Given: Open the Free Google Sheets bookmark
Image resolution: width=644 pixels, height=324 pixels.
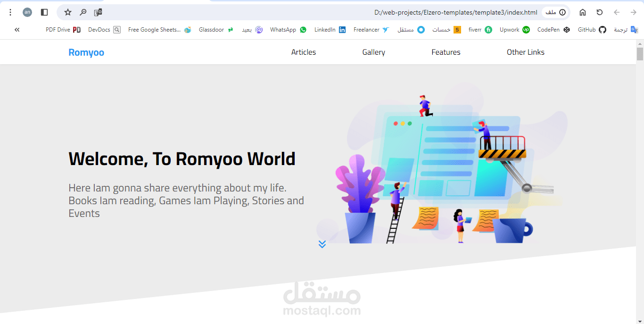Looking at the screenshot, I should (x=159, y=30).
